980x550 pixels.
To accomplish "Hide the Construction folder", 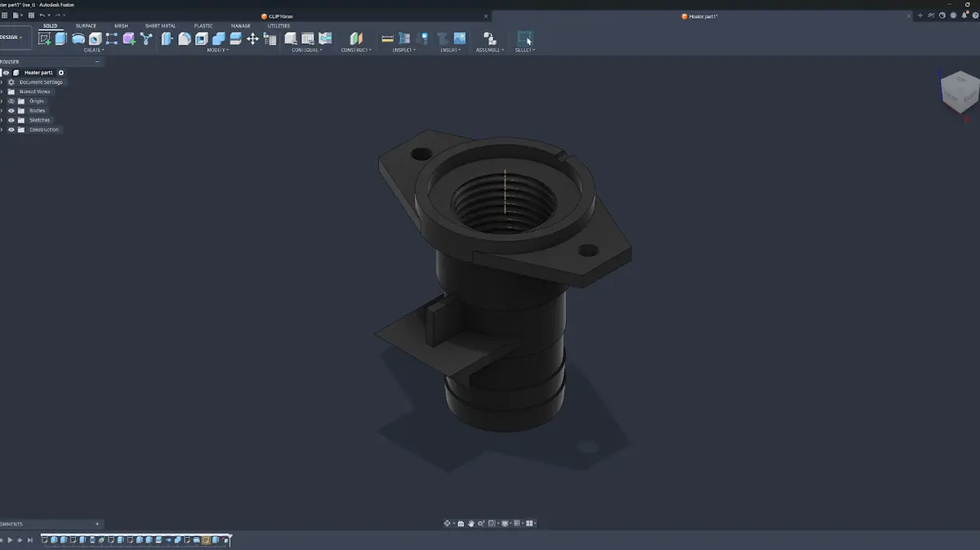I will pyautogui.click(x=11, y=130).
